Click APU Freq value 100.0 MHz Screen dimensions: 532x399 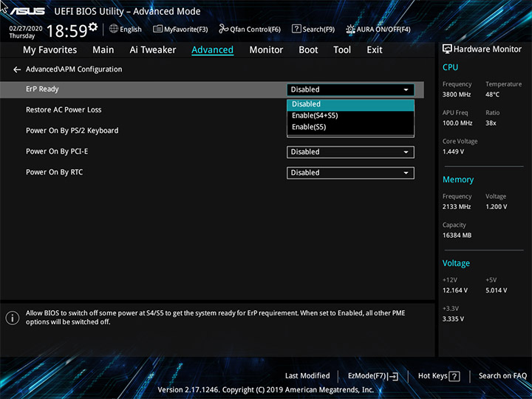pyautogui.click(x=457, y=123)
